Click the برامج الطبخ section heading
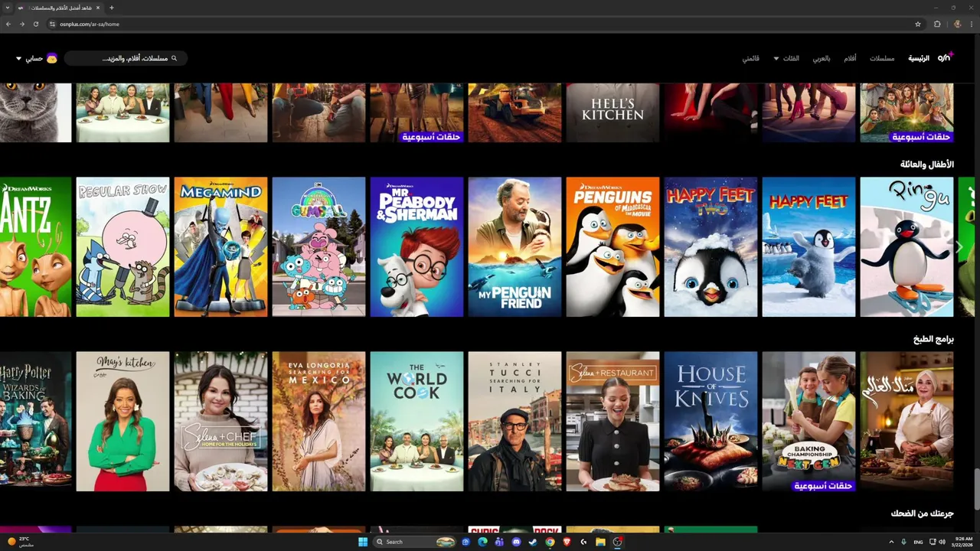Screen dimensions: 980x551 (933, 339)
